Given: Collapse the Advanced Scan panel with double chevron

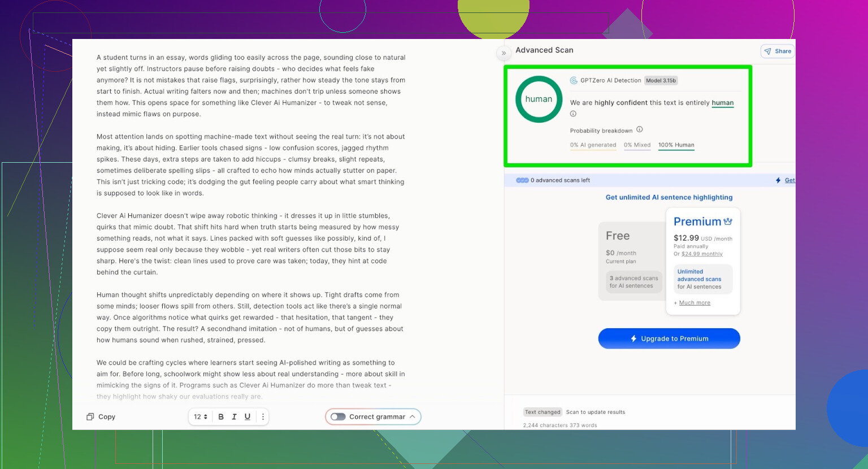Looking at the screenshot, I should 504,53.
